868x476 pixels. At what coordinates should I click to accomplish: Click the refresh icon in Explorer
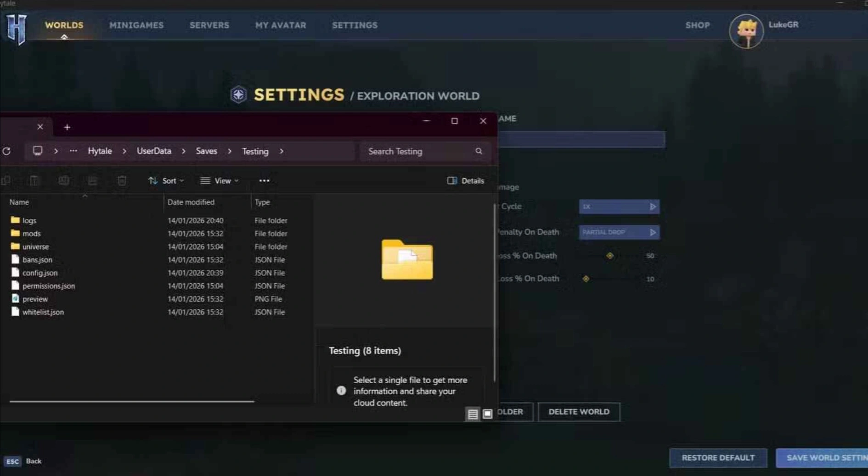point(6,151)
